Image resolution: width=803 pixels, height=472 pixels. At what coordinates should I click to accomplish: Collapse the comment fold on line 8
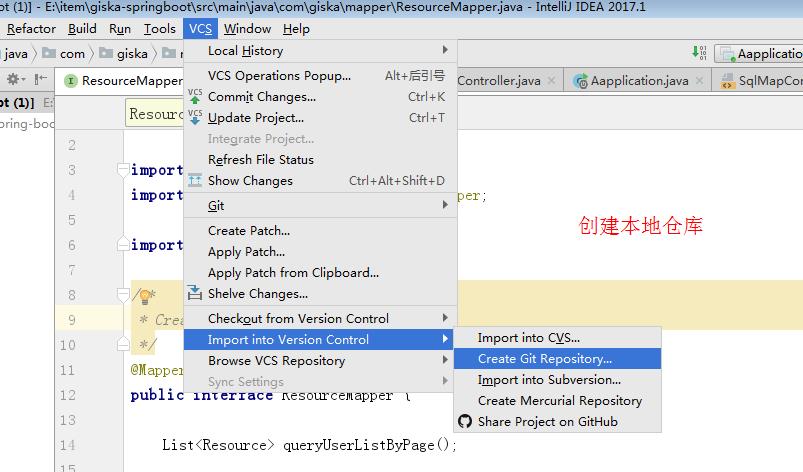coord(123,294)
